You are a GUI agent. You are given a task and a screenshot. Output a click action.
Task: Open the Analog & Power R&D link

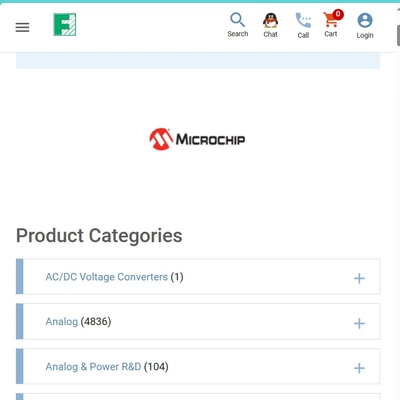click(x=93, y=367)
